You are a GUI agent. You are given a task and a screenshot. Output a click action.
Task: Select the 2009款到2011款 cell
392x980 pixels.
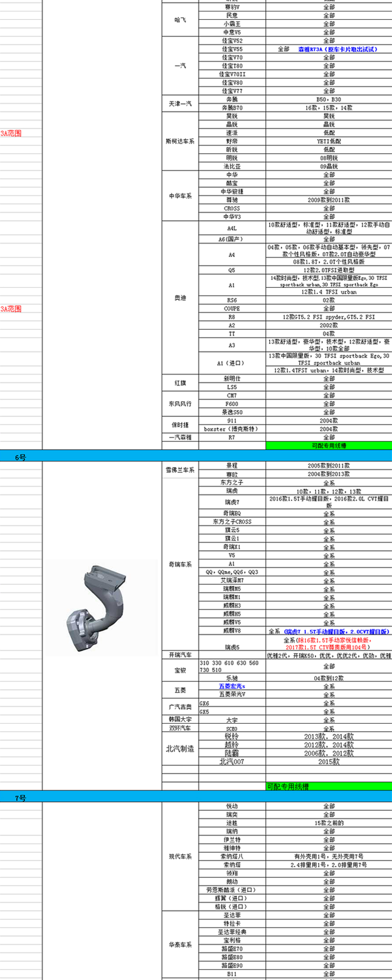[329, 200]
